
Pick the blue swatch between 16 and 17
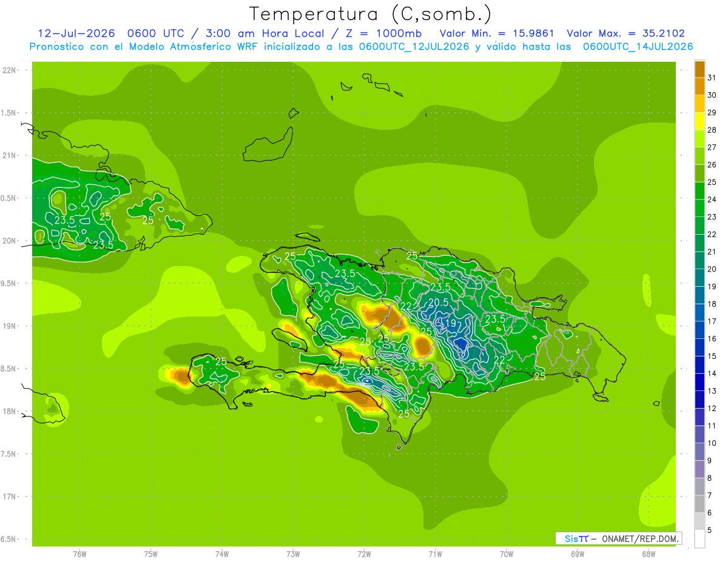699,330
